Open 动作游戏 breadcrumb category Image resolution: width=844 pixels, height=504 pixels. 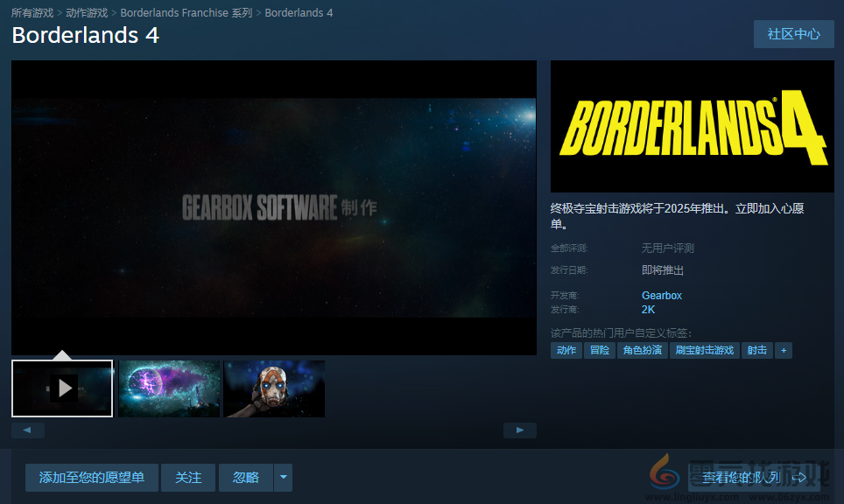[x=87, y=13]
